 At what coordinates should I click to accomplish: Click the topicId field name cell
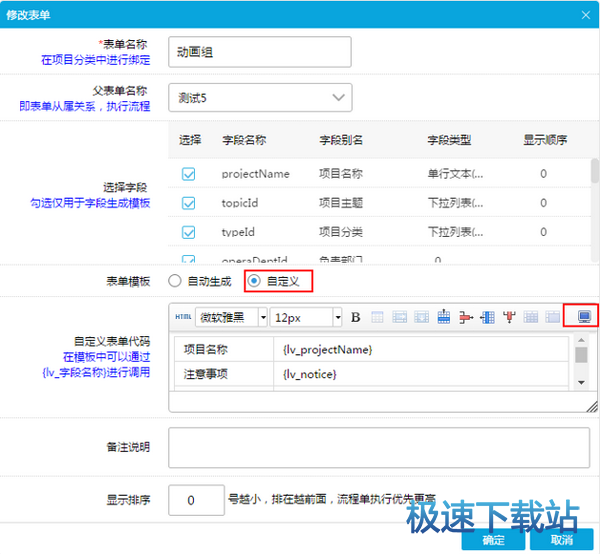pyautogui.click(x=240, y=203)
